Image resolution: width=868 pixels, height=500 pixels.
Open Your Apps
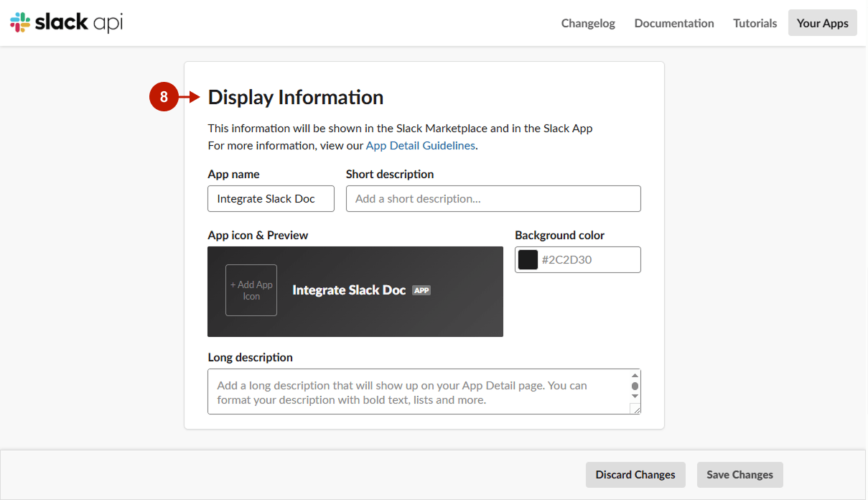coord(822,23)
